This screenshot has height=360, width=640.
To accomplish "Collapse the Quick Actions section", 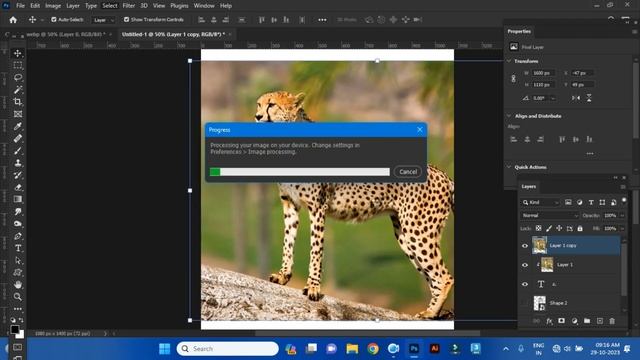I will click(x=509, y=167).
